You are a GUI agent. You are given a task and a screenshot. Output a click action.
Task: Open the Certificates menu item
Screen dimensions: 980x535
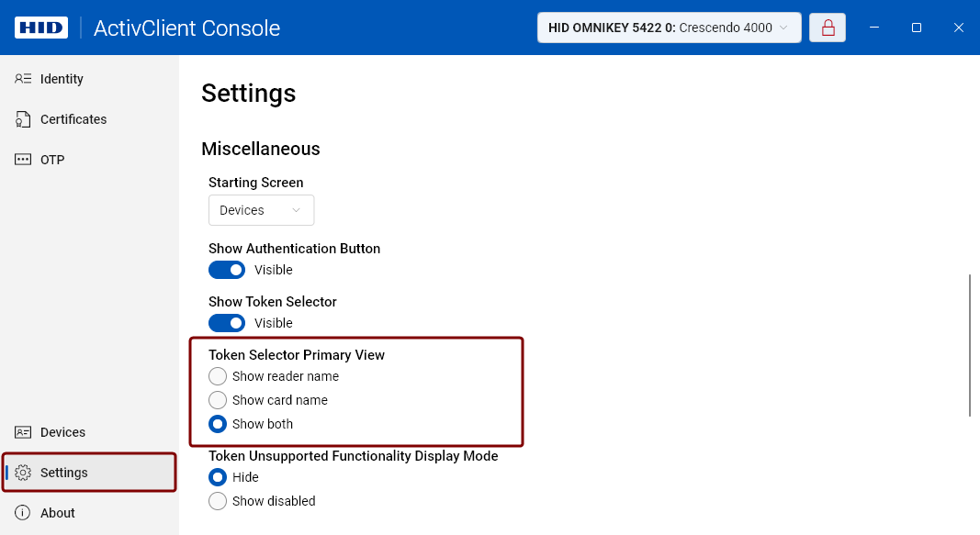tap(73, 119)
